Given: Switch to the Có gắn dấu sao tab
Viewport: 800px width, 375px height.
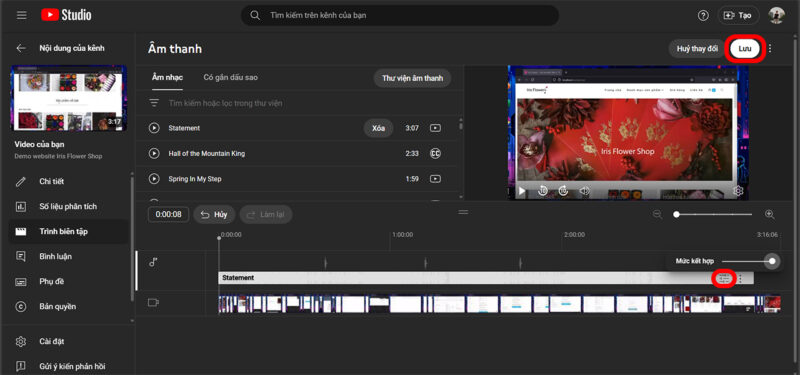Looking at the screenshot, I should coord(230,78).
